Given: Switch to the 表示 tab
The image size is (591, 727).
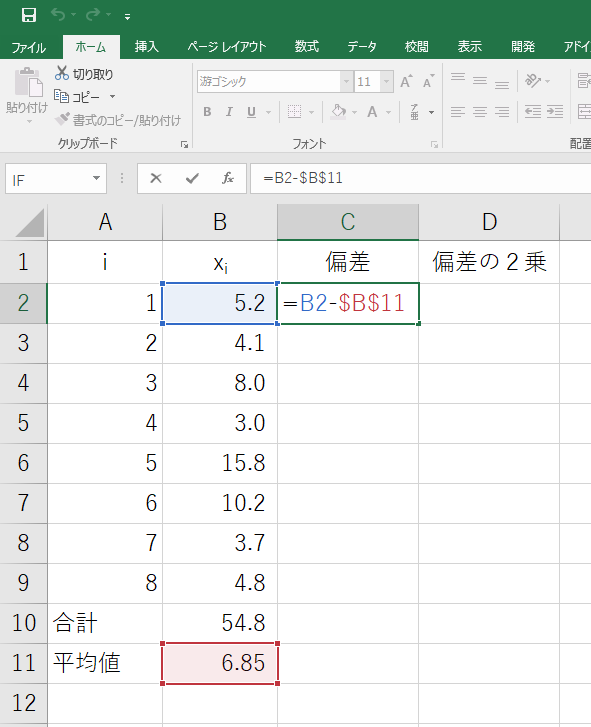Looking at the screenshot, I should coord(470,47).
